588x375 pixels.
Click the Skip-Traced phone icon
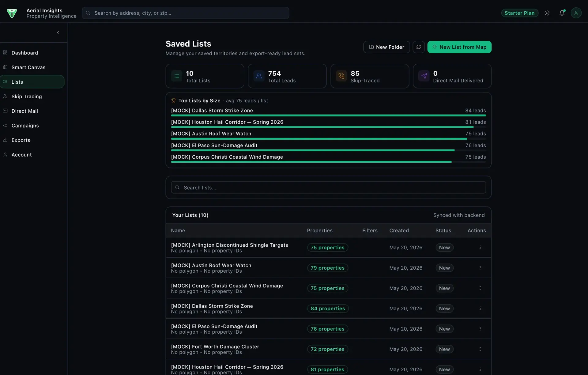pos(341,76)
